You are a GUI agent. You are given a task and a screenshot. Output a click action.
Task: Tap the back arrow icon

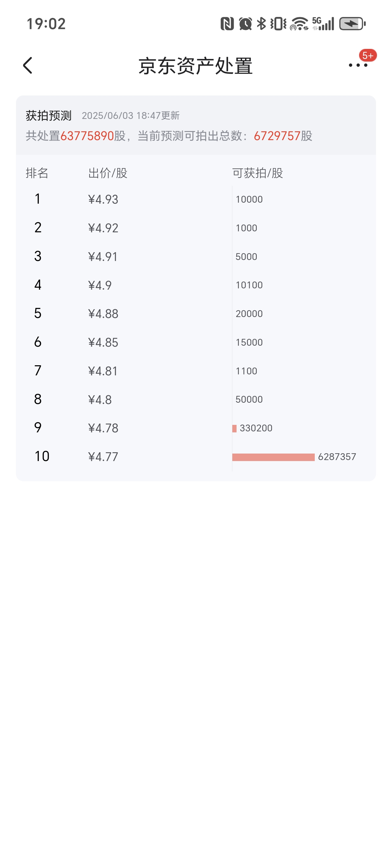pos(28,65)
